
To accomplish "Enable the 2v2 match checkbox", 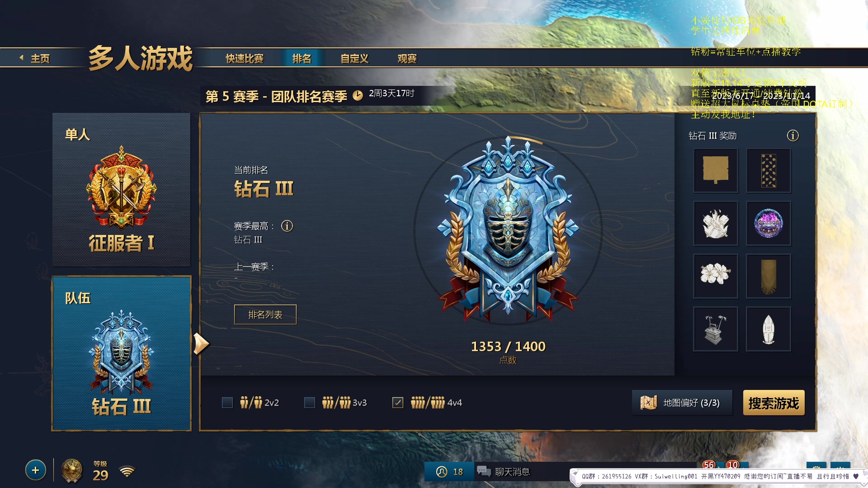I will click(227, 403).
